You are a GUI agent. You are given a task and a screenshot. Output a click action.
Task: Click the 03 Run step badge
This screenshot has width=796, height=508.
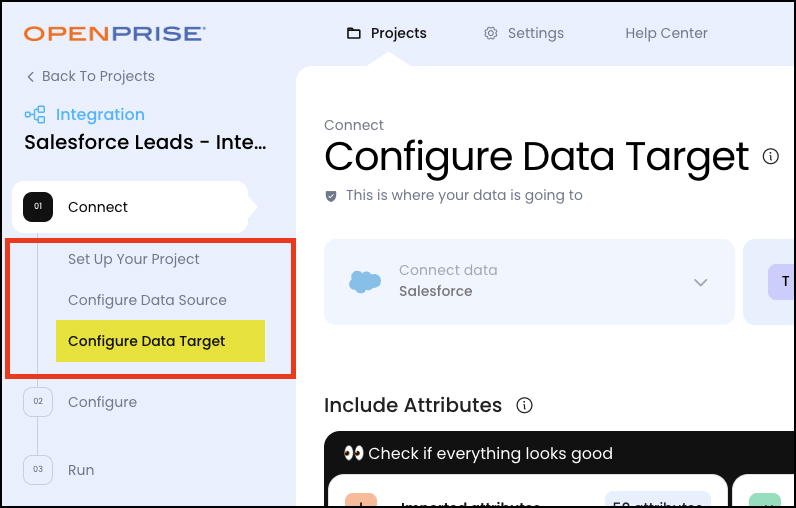pos(38,470)
